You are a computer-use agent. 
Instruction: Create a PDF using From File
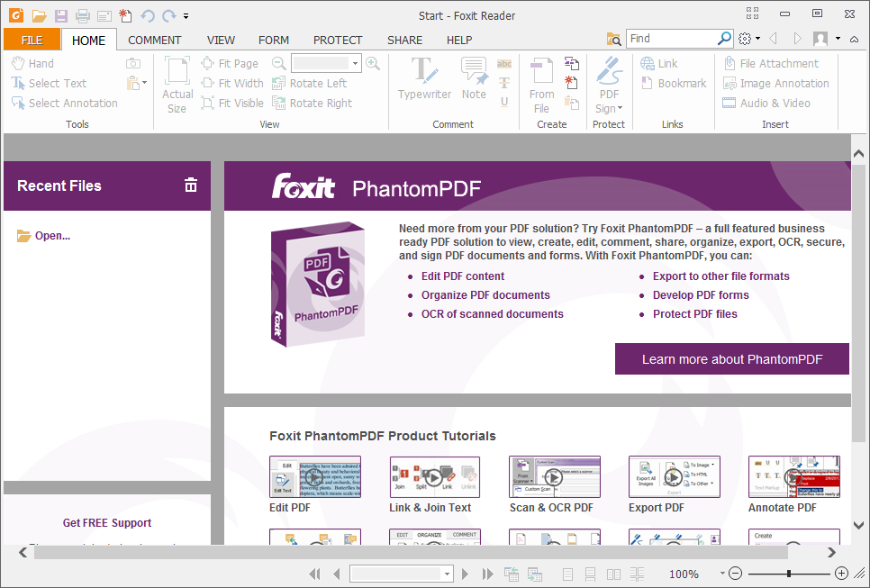(x=541, y=86)
